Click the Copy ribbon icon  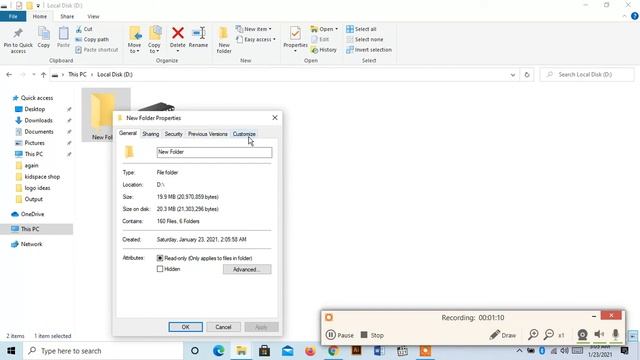click(x=44, y=37)
